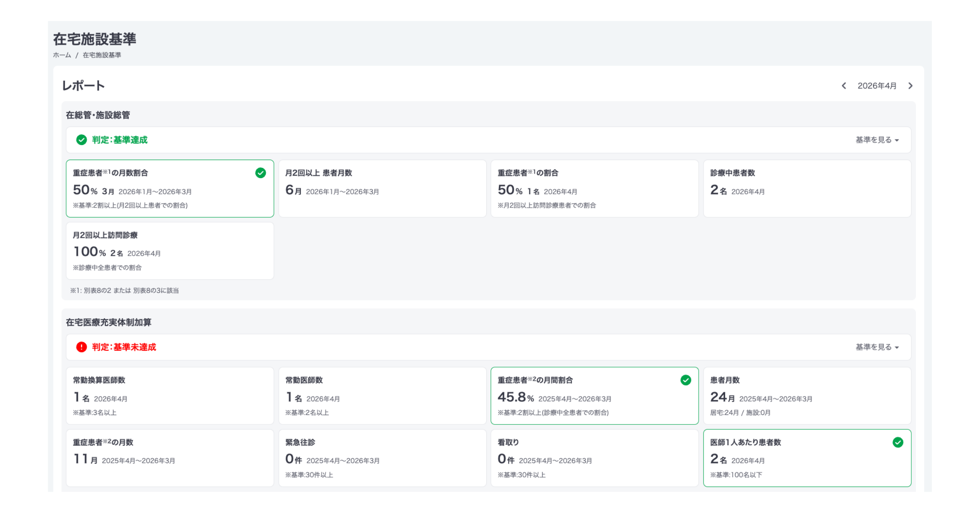Select the 患者月数 card

click(x=807, y=395)
